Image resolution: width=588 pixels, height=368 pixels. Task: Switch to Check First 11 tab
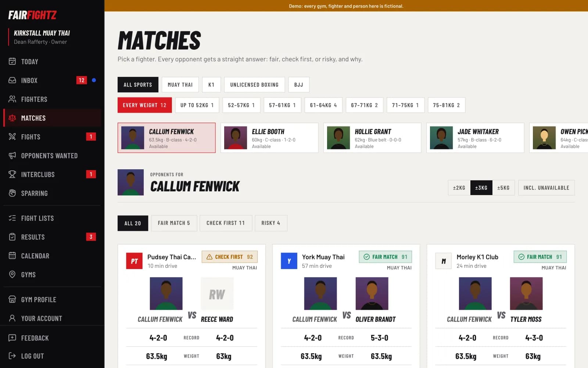[x=226, y=223]
